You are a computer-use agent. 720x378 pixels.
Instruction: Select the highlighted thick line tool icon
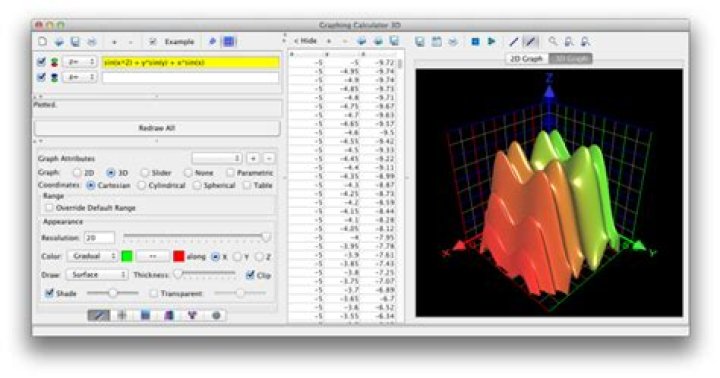tap(530, 42)
